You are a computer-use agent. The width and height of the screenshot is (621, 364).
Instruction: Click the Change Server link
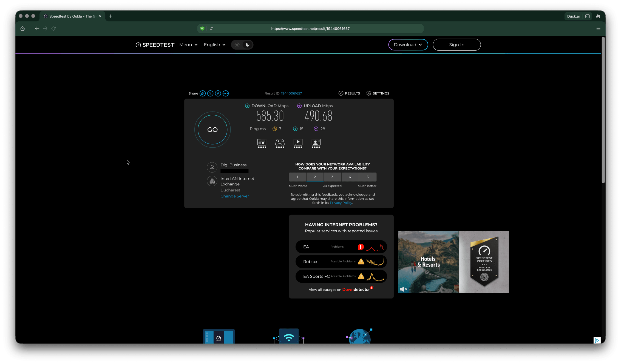click(x=235, y=196)
